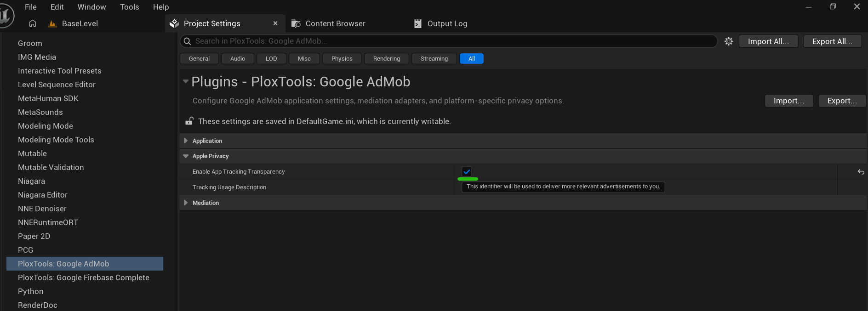This screenshot has width=868, height=311.
Task: Select Level Sequence Editor category
Action: pos(57,85)
